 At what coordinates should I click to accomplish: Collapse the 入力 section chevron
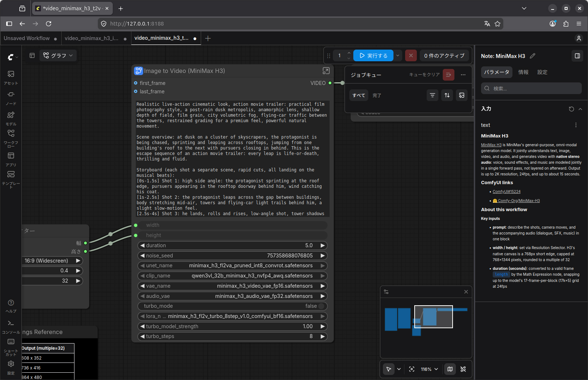580,109
